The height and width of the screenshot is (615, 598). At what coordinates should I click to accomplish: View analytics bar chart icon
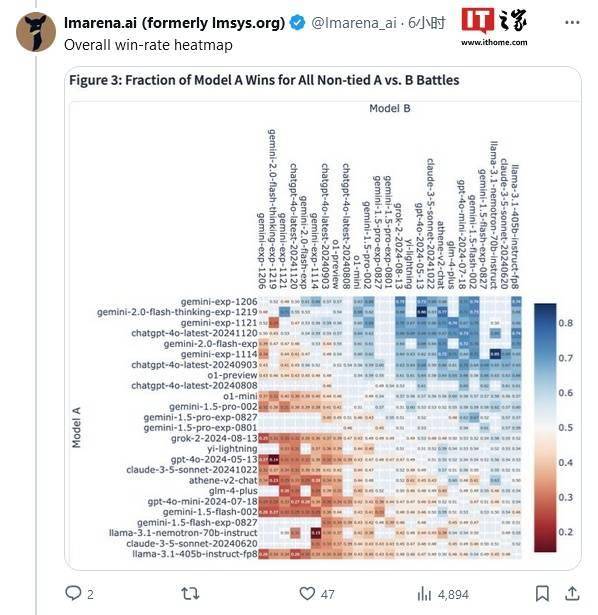point(424,594)
